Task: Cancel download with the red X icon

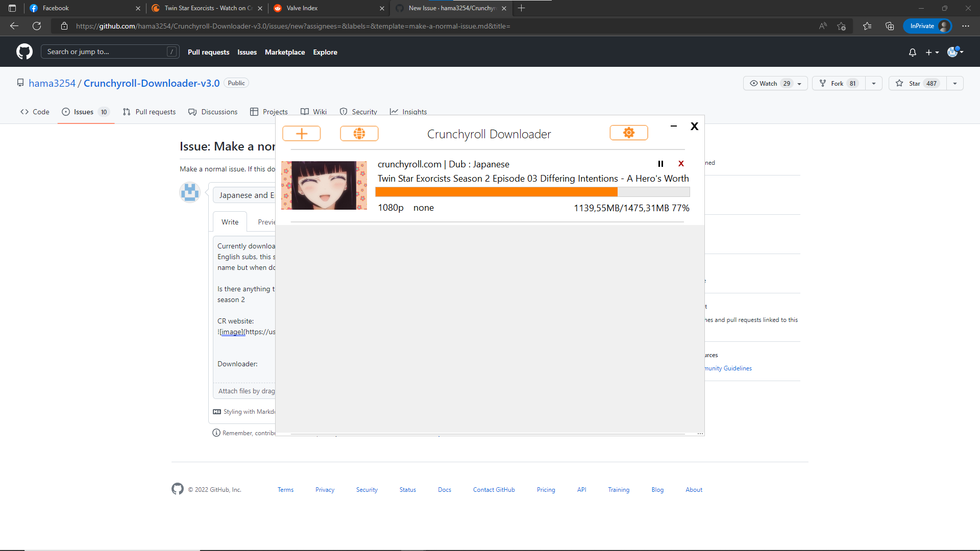Action: click(x=681, y=164)
